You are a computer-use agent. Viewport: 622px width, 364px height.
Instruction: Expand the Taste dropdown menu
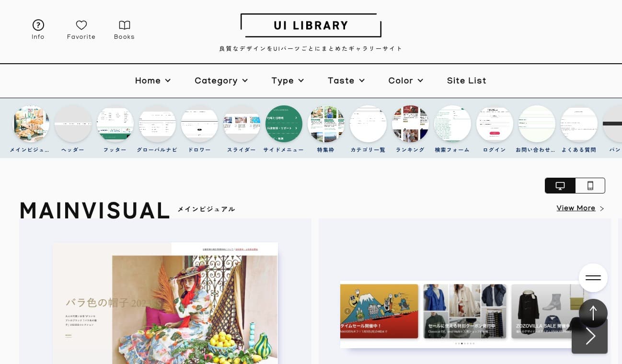point(346,80)
